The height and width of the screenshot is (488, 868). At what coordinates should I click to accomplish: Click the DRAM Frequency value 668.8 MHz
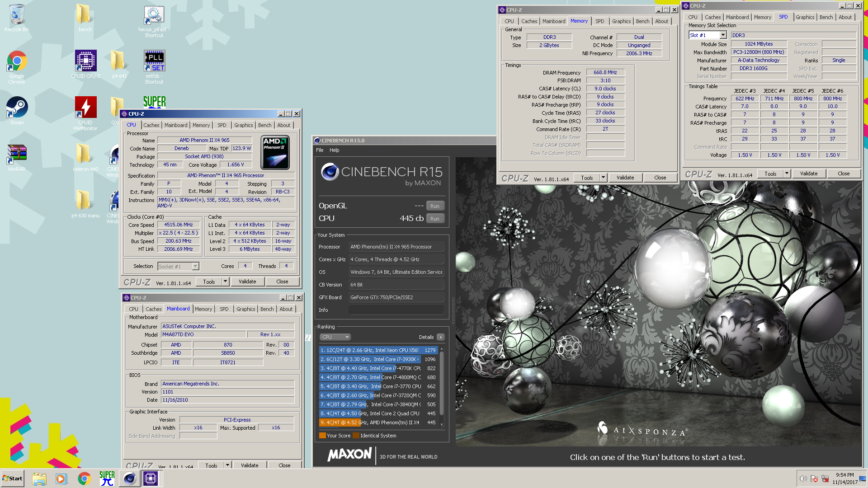[605, 72]
